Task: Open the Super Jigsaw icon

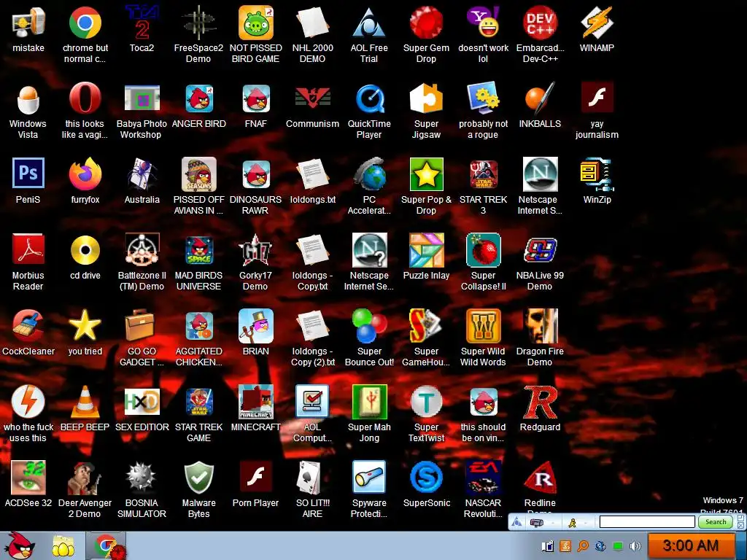Action: (426, 98)
